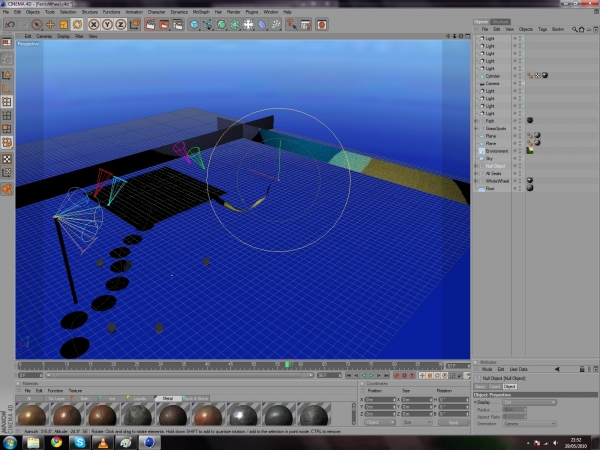Screen dimensions: 600x450
Task: Click the green timeline frame marker
Action: (x=287, y=365)
